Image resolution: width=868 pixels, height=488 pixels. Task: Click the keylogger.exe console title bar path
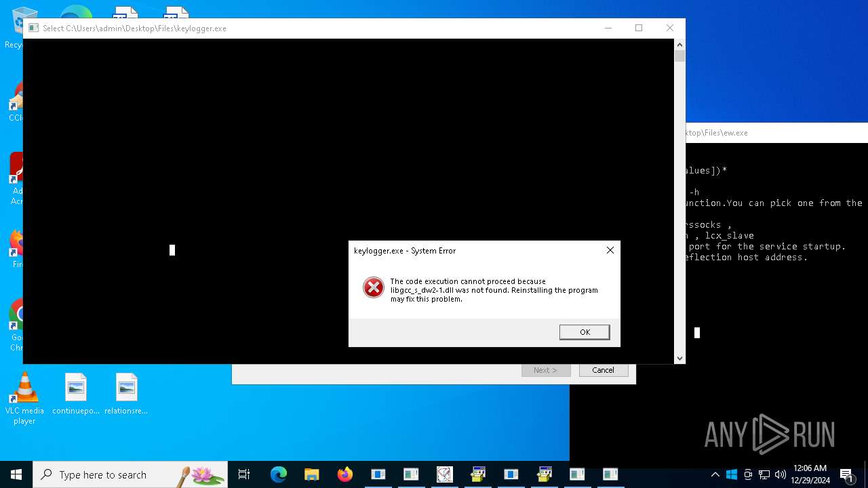pos(134,28)
